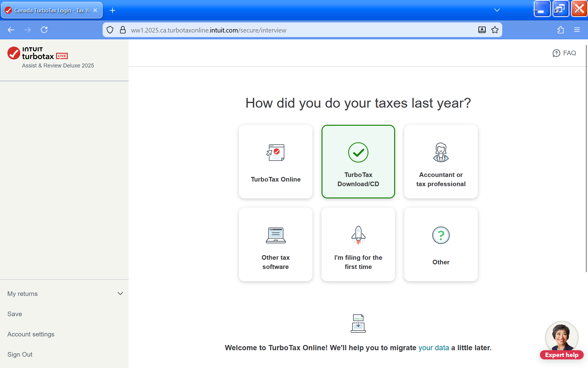This screenshot has height=368, width=588.
Task: Click the laptop icon for Other tax software
Action: 276,235
